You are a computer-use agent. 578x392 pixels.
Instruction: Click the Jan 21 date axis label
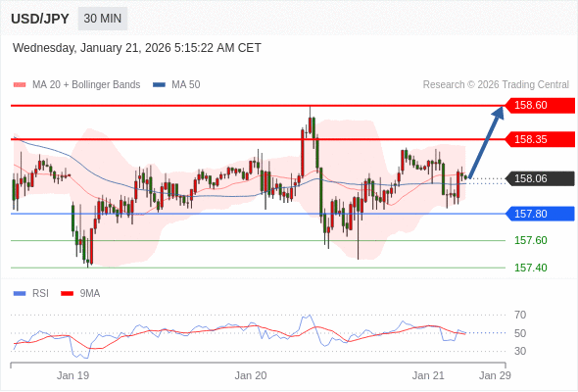click(428, 375)
